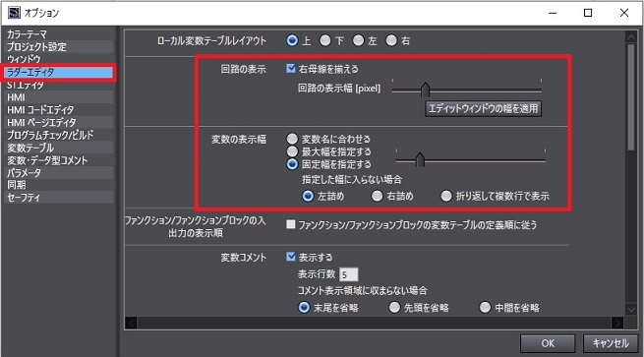Click エディットウィンドウの幅を適用 button
644x357 pixels.
483,108
